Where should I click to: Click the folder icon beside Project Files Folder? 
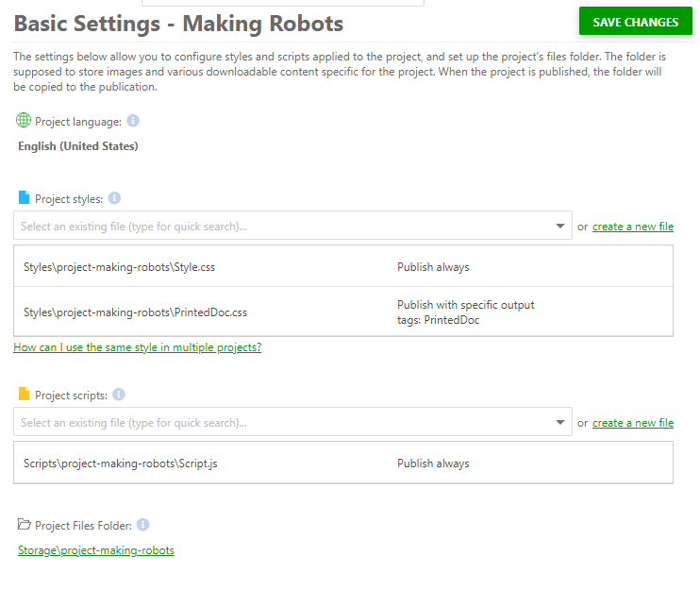click(25, 524)
